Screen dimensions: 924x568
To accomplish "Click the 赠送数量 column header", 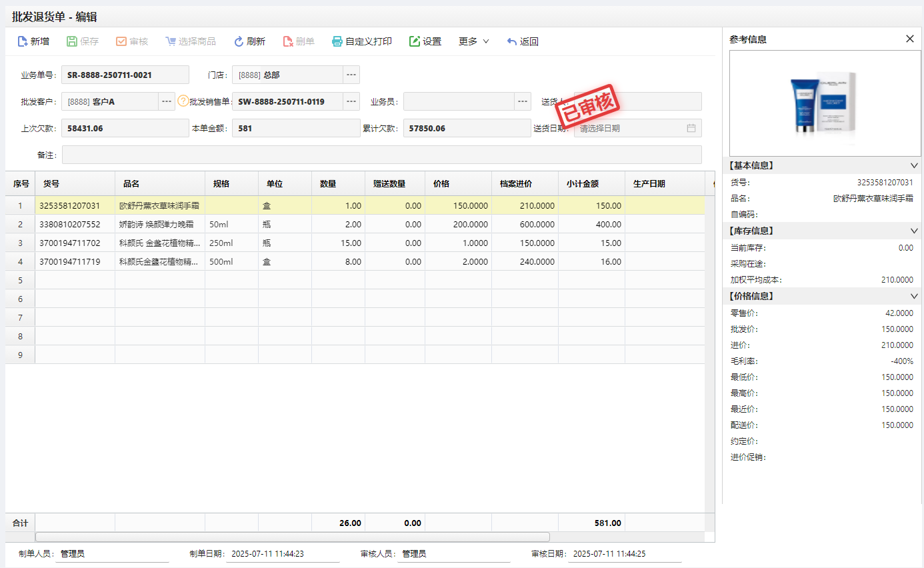I will 395,184.
